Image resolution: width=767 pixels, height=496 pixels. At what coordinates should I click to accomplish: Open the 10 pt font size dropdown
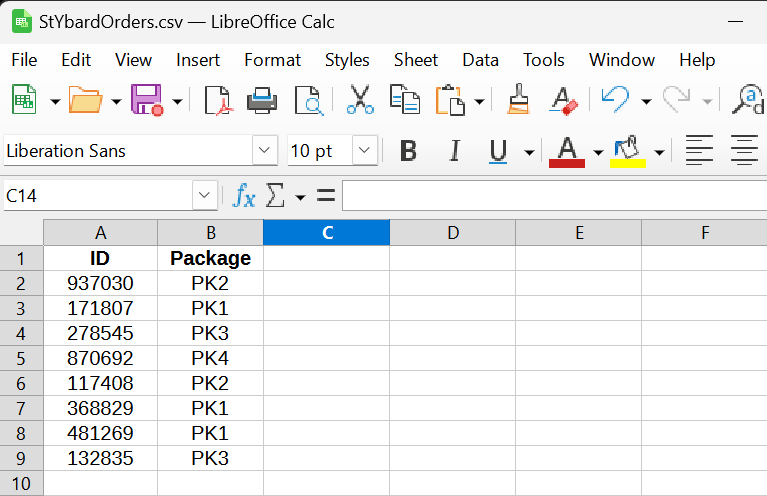[x=364, y=150]
